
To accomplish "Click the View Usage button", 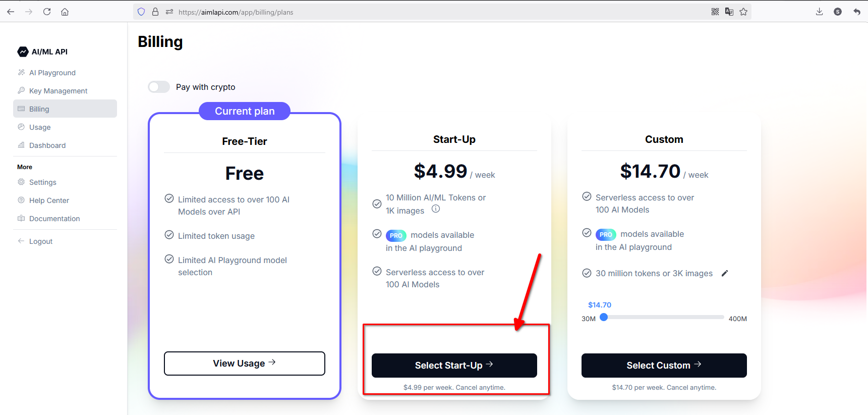I will (x=244, y=364).
